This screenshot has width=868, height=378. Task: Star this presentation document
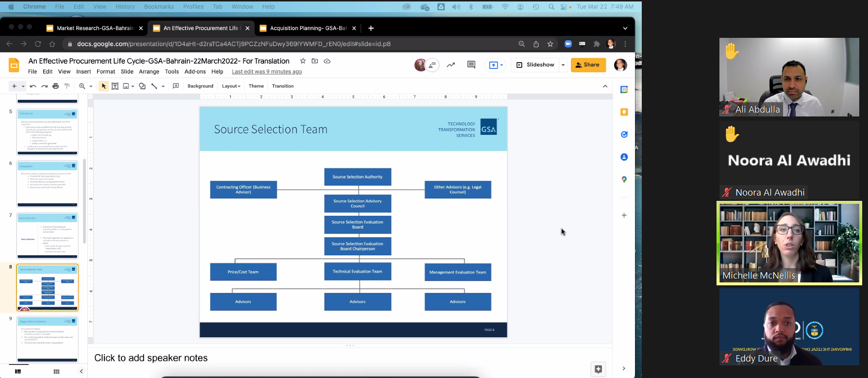pos(303,61)
